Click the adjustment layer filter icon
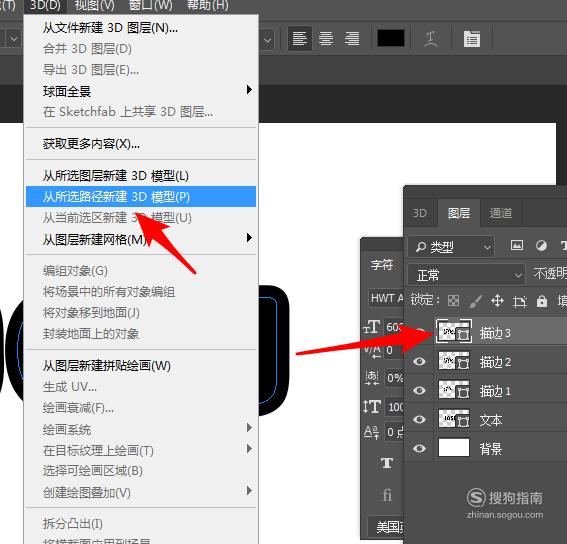Viewport: 567px width, 544px height. coord(541,246)
